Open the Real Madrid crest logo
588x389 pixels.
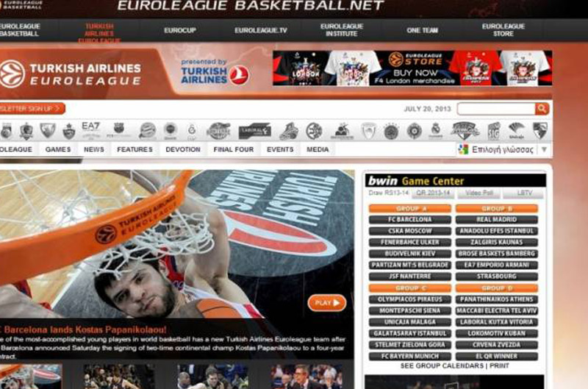pyautogui.click(x=435, y=131)
